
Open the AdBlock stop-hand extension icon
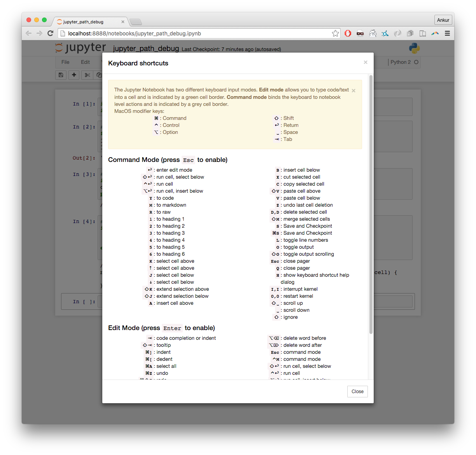(348, 33)
